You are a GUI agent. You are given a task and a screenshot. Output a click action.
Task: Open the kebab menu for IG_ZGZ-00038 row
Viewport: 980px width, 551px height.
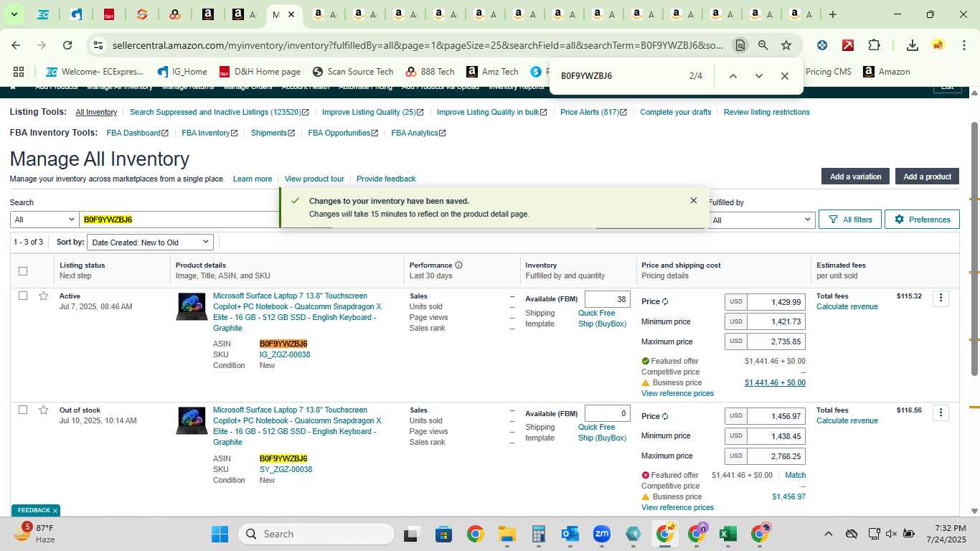pyautogui.click(x=941, y=298)
